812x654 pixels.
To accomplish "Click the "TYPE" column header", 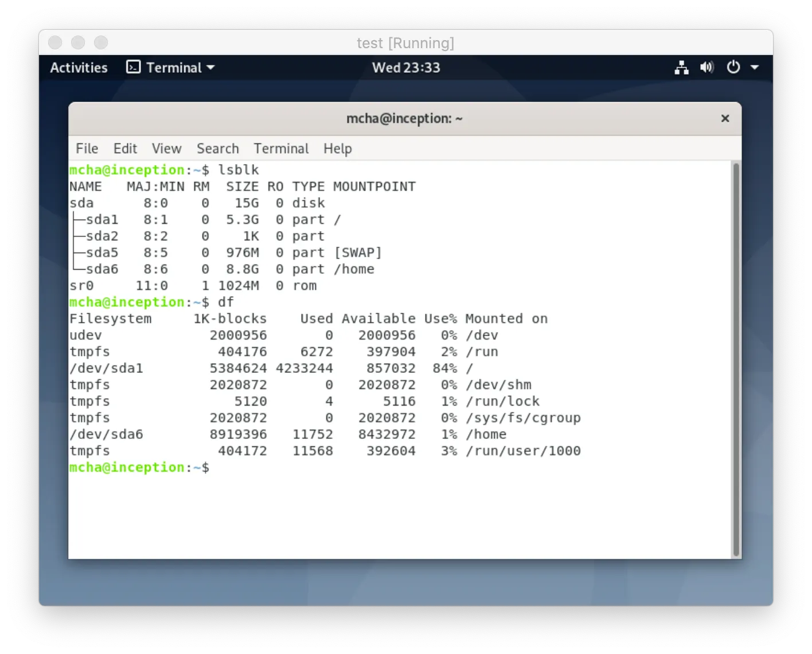I will point(309,186).
